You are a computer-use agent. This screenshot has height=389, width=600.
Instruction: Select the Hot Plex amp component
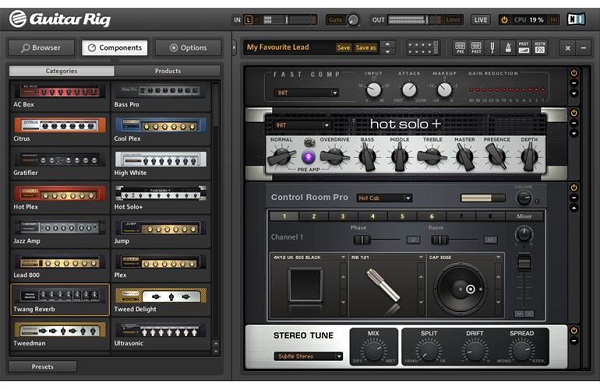point(60,198)
